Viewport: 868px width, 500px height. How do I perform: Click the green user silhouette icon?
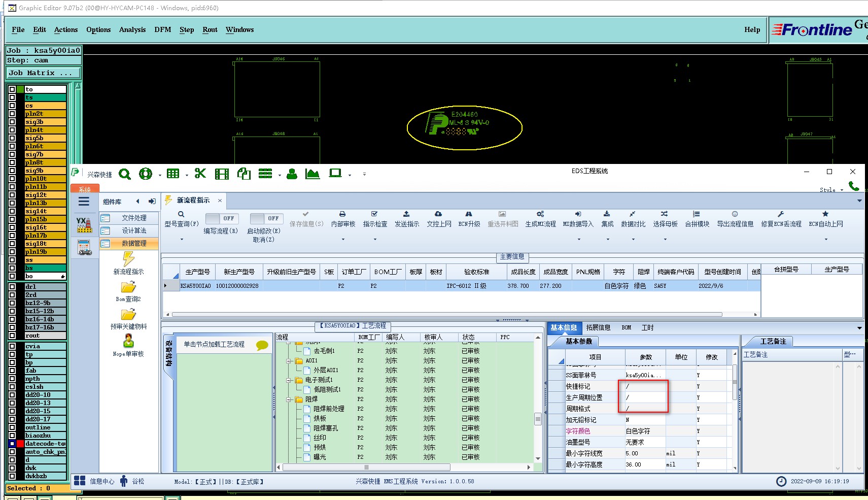(292, 174)
